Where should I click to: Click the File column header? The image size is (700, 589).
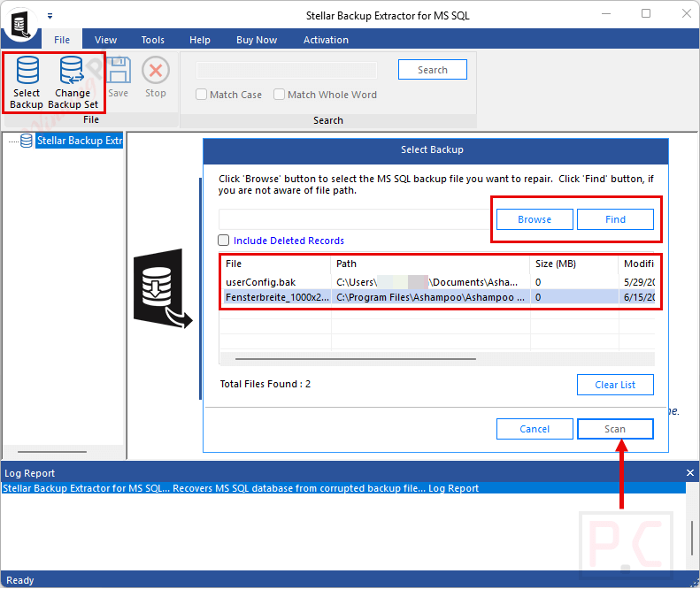pyautogui.click(x=276, y=264)
